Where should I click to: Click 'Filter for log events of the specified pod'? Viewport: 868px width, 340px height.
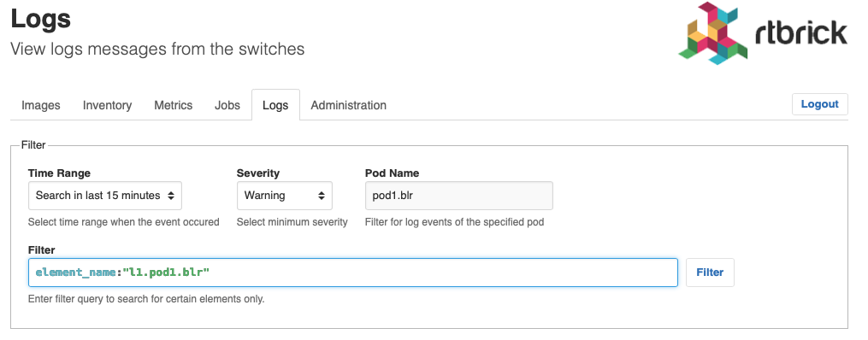coord(454,222)
